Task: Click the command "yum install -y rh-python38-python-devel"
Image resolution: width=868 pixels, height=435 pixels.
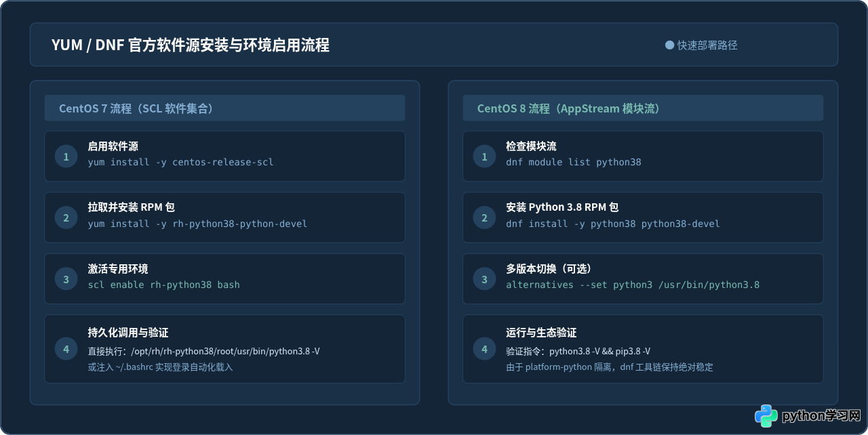Action: [x=197, y=224]
